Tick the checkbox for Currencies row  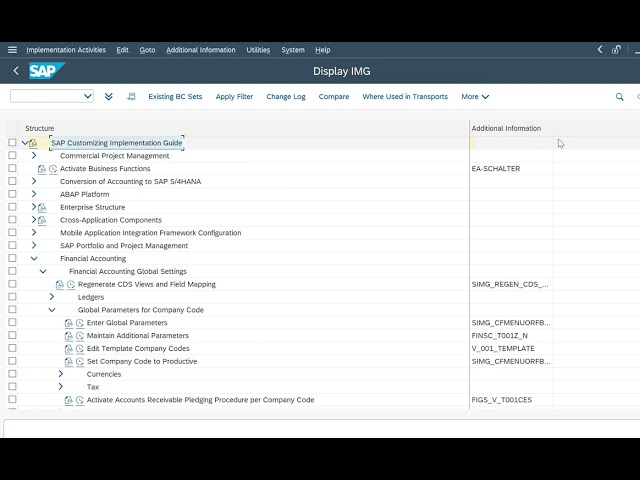[x=12, y=373]
